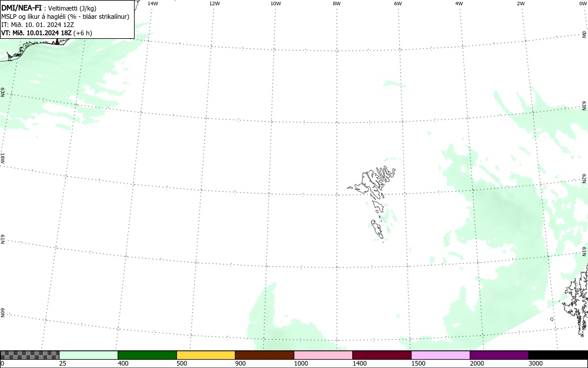Click the light violet 1500–2000 legend swatch
Viewport: 588px width, 368px height.
pos(440,355)
